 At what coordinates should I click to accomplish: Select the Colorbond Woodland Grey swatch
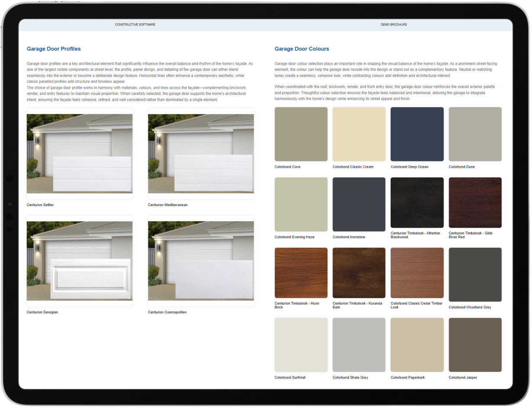(475, 274)
